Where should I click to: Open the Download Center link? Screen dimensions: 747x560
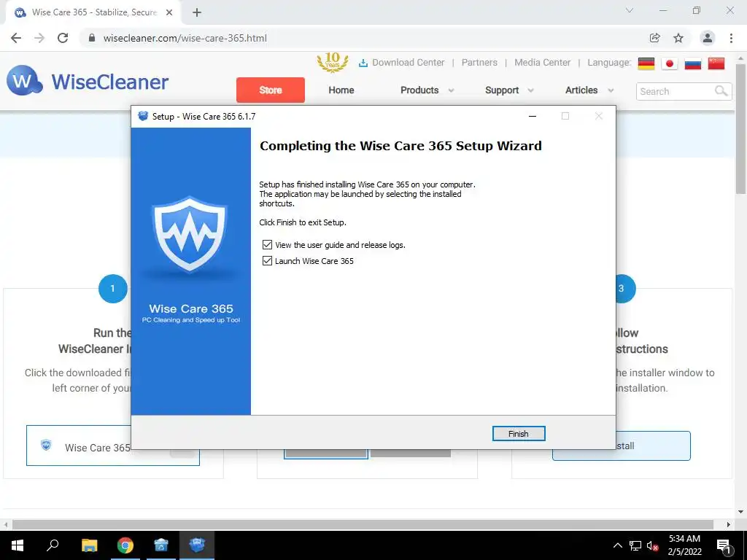tap(402, 63)
